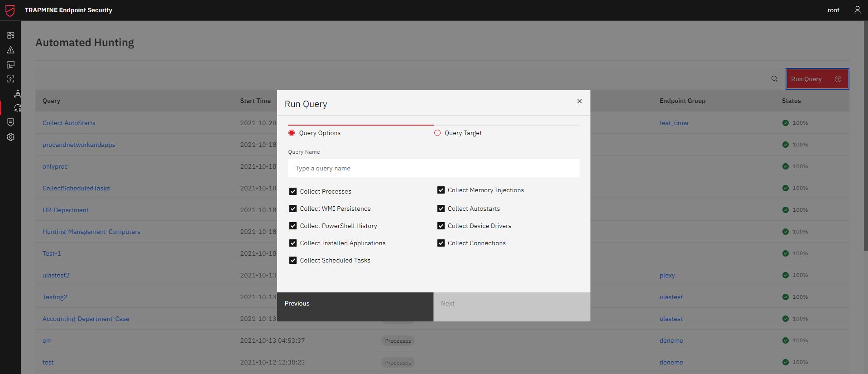Screen dimensions: 868x374
Task: Click status check icon for Accounting-Department-Case
Action: coord(785,319)
